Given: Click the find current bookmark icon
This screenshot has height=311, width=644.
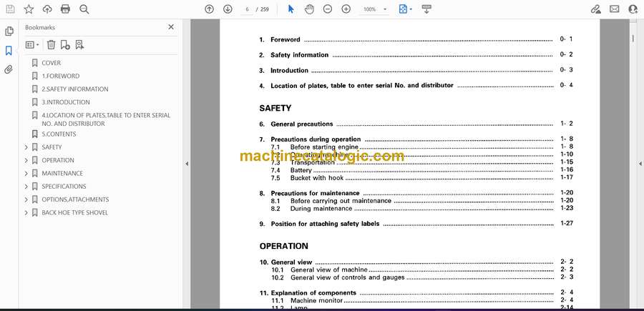Looking at the screenshot, I should [x=79, y=45].
